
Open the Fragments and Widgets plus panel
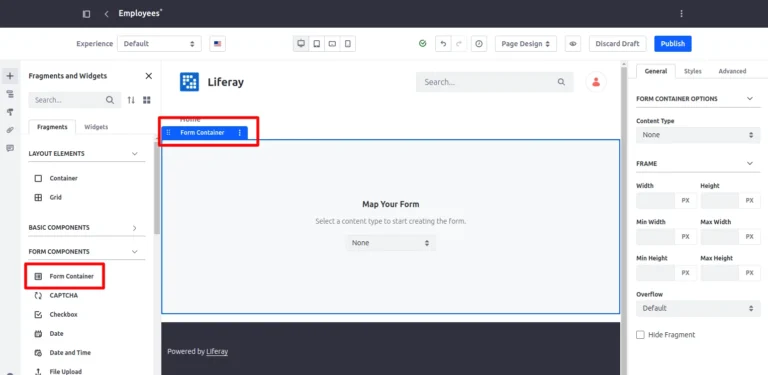[10, 76]
